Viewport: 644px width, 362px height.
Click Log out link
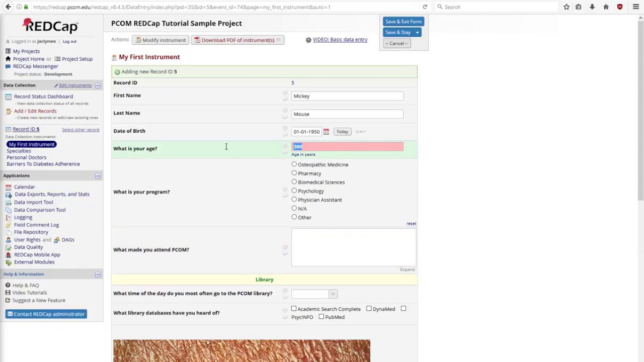coord(69,41)
